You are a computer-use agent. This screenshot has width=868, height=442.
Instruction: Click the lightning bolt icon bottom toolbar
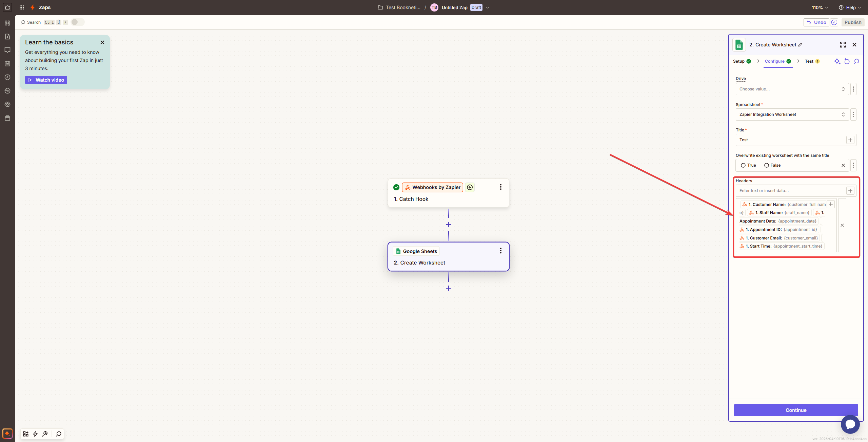pyautogui.click(x=35, y=434)
